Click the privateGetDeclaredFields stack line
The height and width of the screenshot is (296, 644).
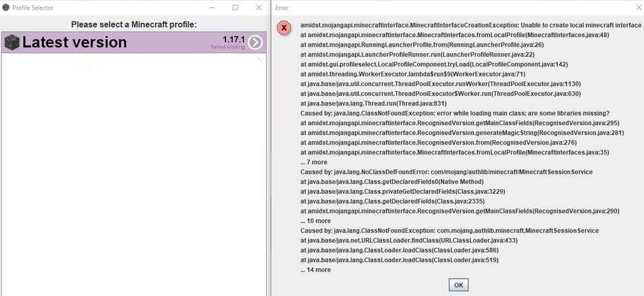(402, 191)
